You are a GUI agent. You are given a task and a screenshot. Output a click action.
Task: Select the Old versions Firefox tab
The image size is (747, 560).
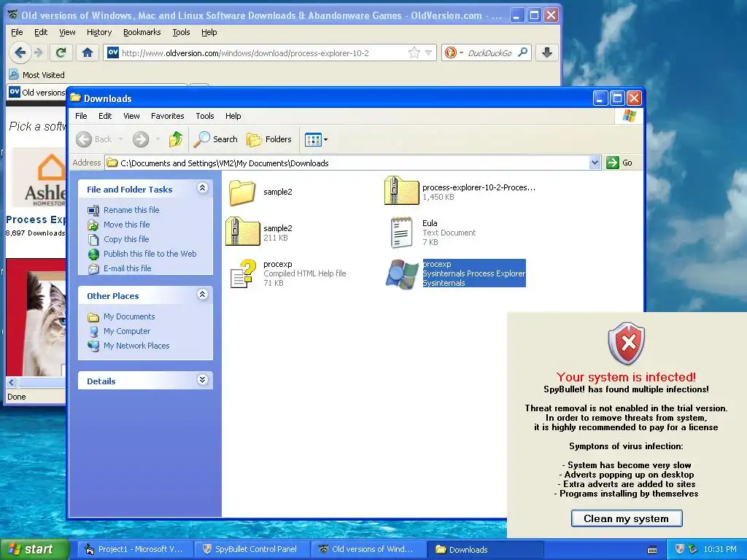36,93
